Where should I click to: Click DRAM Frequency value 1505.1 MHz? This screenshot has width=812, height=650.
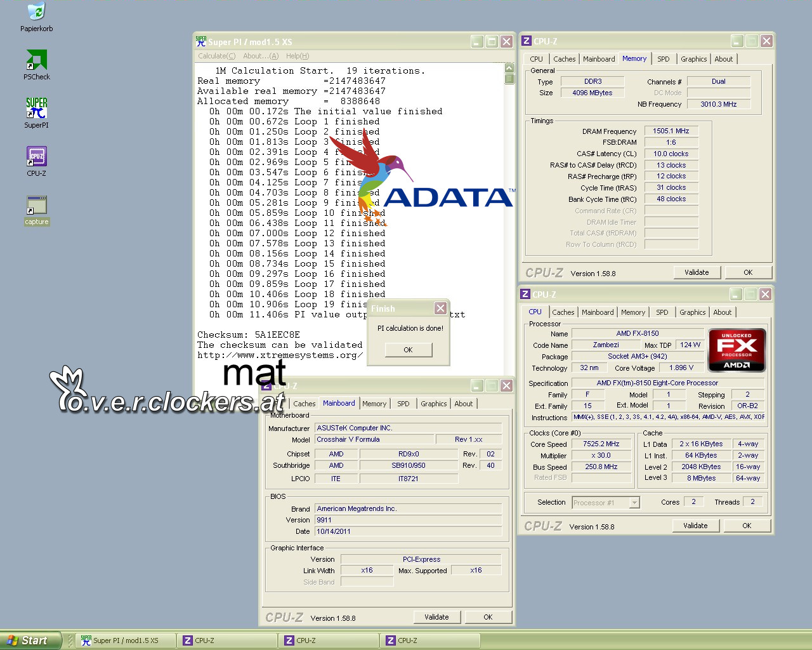(671, 131)
